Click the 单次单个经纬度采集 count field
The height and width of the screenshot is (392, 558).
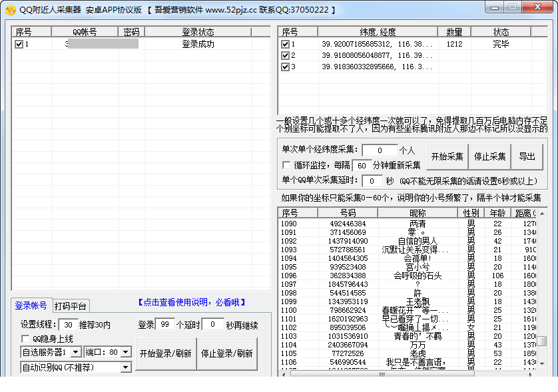tap(380, 150)
